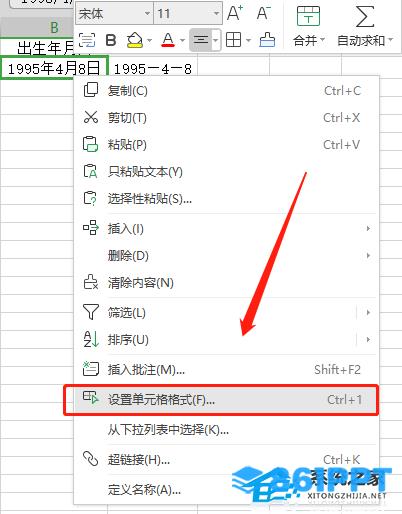Open the font name dropdown 宋体
The height and width of the screenshot is (514, 402).
(x=114, y=13)
